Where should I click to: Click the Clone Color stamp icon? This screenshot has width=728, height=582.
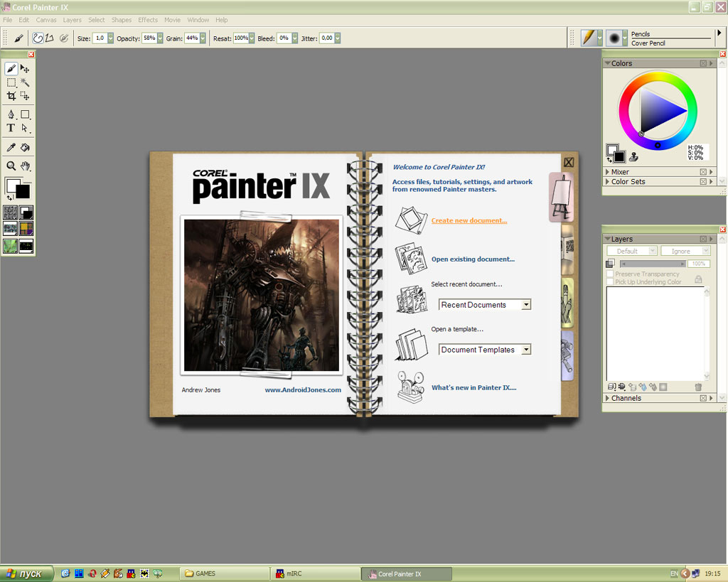633,157
